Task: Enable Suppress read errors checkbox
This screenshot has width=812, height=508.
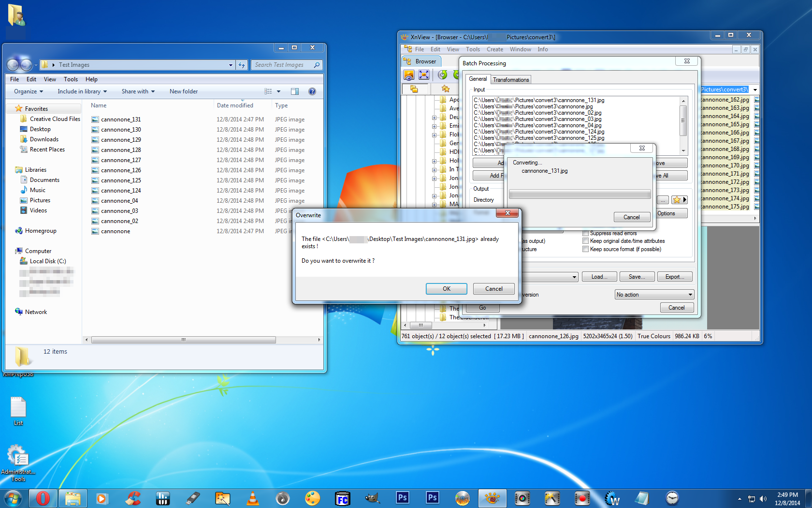Action: (x=585, y=233)
